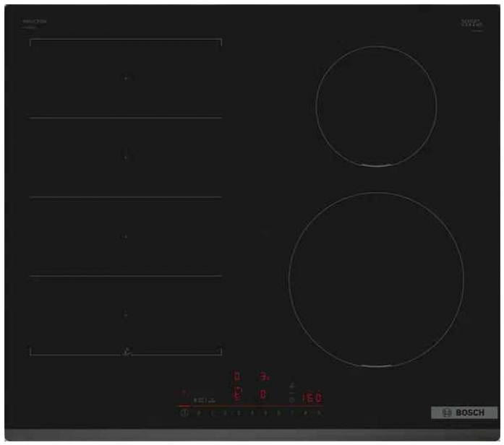Tap the timer clock icon beside the 160 display
This screenshot has width=504, height=445.
pyautogui.click(x=291, y=398)
